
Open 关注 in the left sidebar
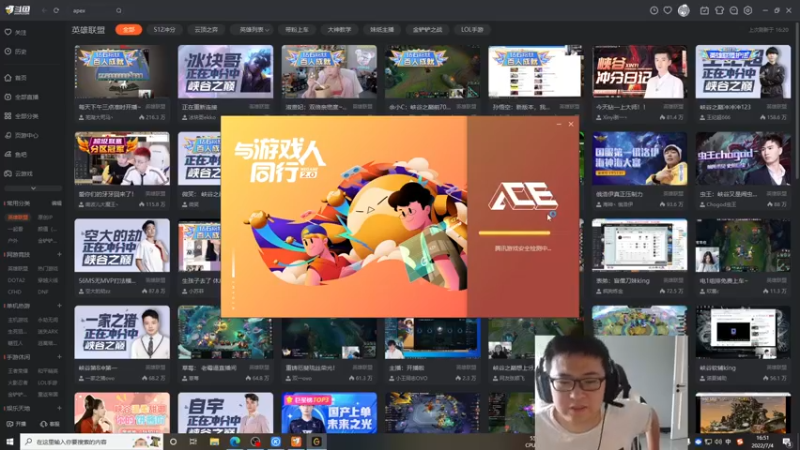16,32
